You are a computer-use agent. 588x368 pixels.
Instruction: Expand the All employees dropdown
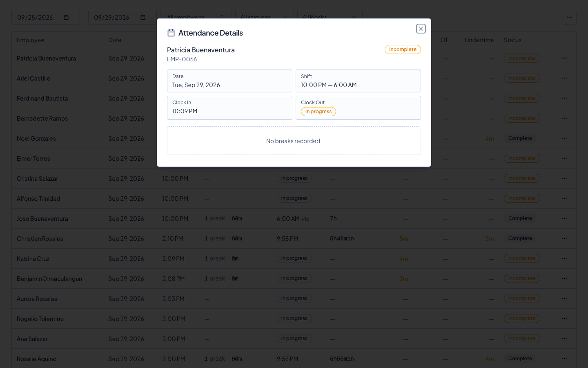[196, 17]
